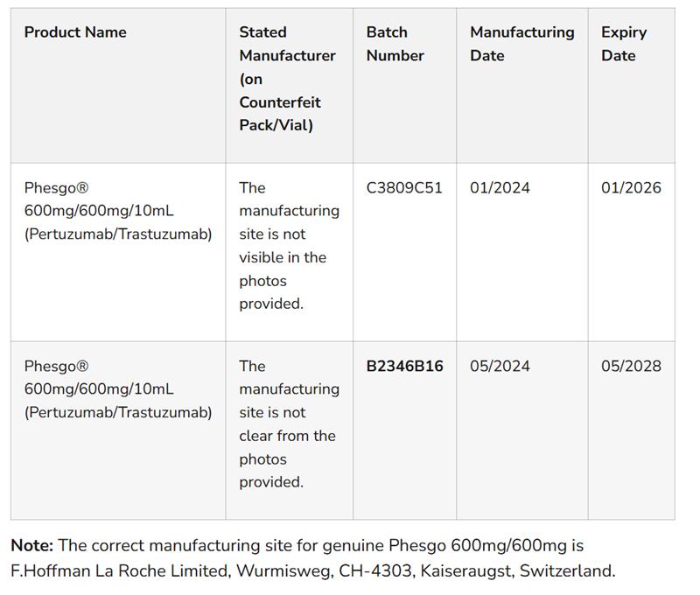Click 'F.Hoffman La Roche Limited' in the note
Image resolution: width=700 pixels, height=595 pixels.
[x=115, y=571]
